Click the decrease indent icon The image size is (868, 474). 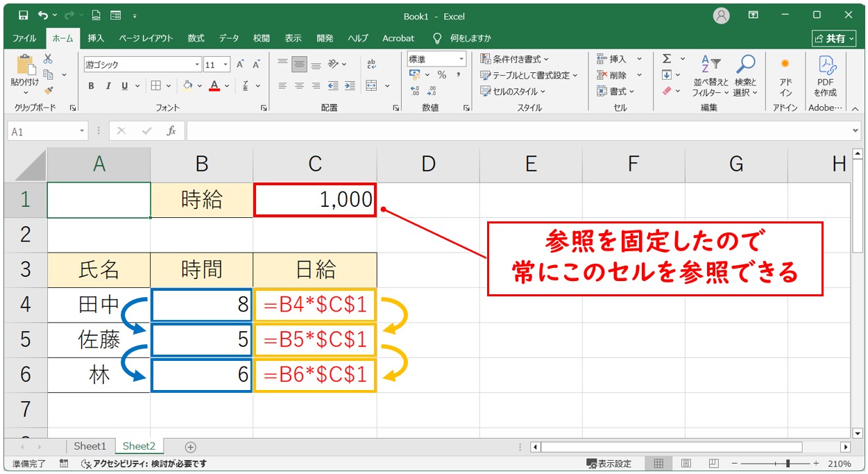[332, 86]
